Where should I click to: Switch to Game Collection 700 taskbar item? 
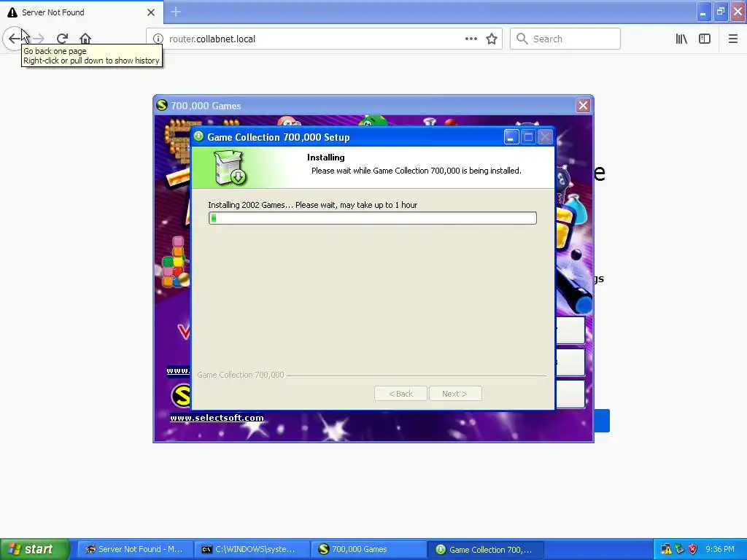pos(486,549)
